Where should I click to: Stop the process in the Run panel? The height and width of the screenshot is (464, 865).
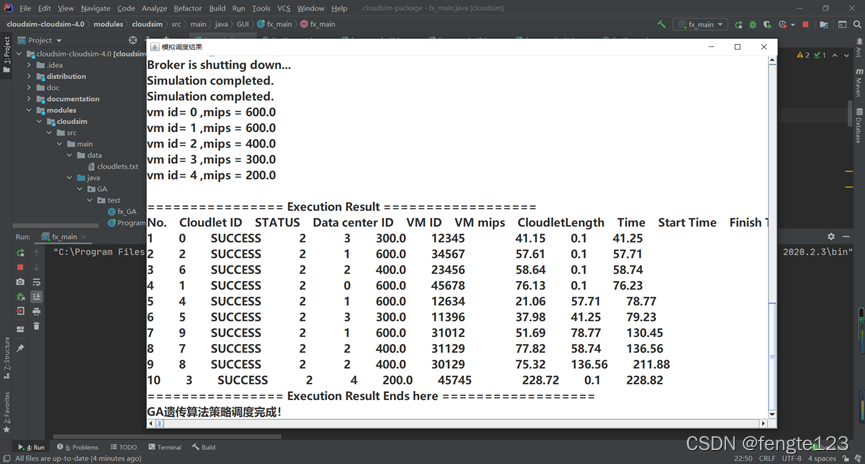20,267
